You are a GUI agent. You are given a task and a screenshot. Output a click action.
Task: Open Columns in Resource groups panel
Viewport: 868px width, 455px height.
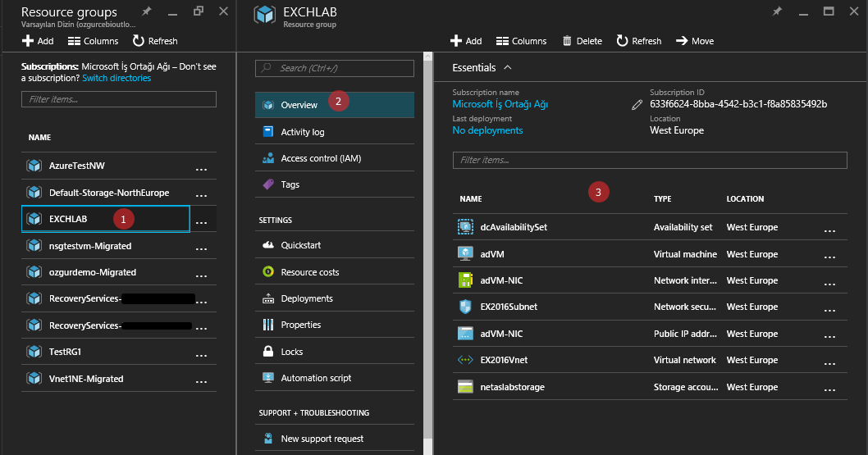click(93, 41)
